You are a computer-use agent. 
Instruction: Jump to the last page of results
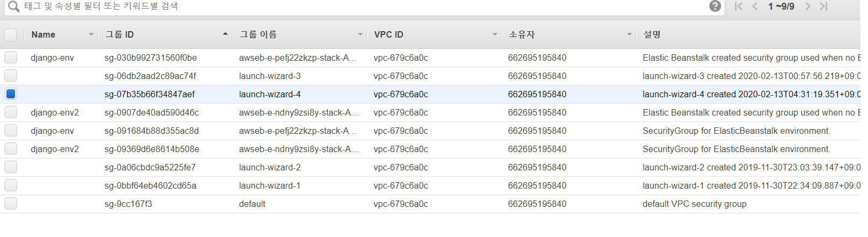click(824, 6)
